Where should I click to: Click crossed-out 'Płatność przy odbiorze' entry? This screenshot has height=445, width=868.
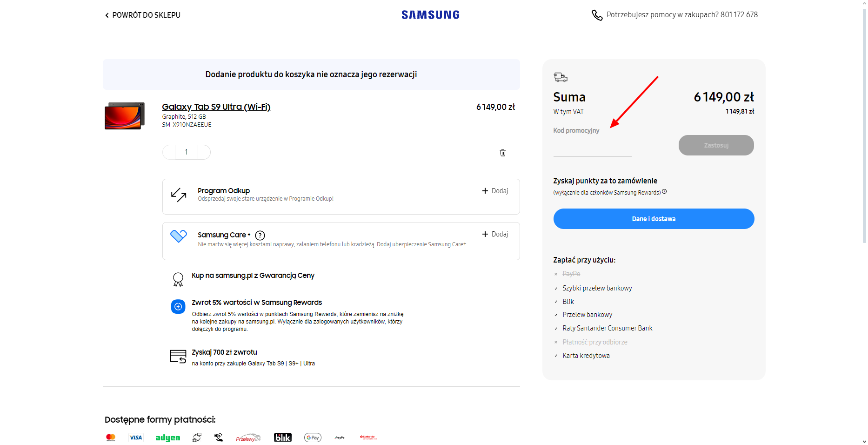595,342
